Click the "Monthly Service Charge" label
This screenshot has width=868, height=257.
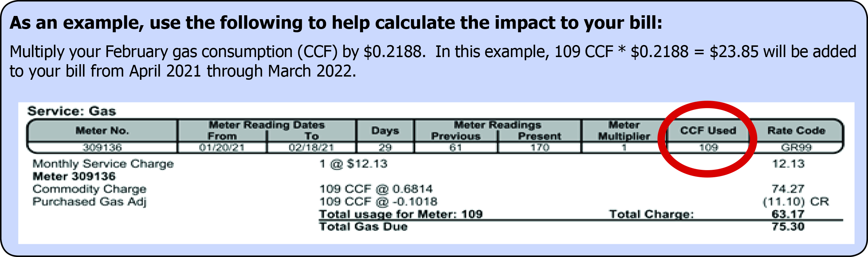(x=103, y=164)
